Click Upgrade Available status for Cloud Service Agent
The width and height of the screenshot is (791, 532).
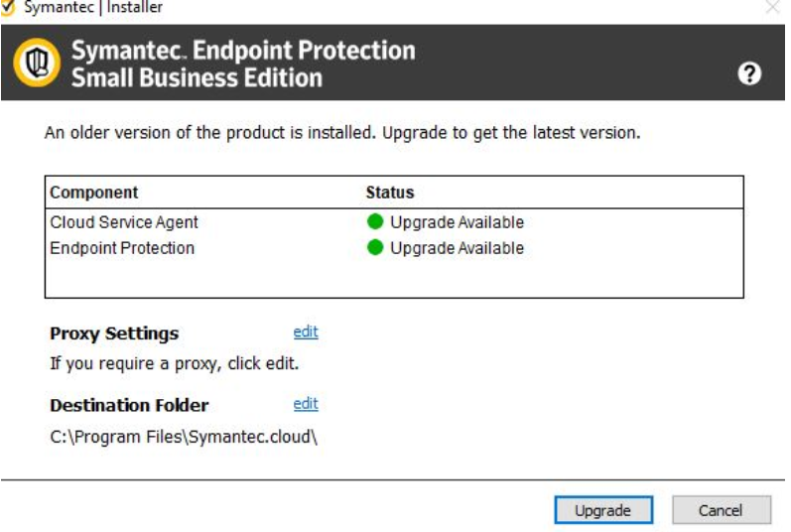tap(457, 222)
